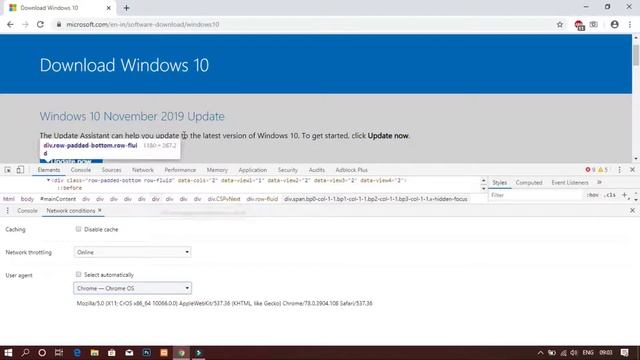Activate the DevTools inspect element picker

[8, 170]
